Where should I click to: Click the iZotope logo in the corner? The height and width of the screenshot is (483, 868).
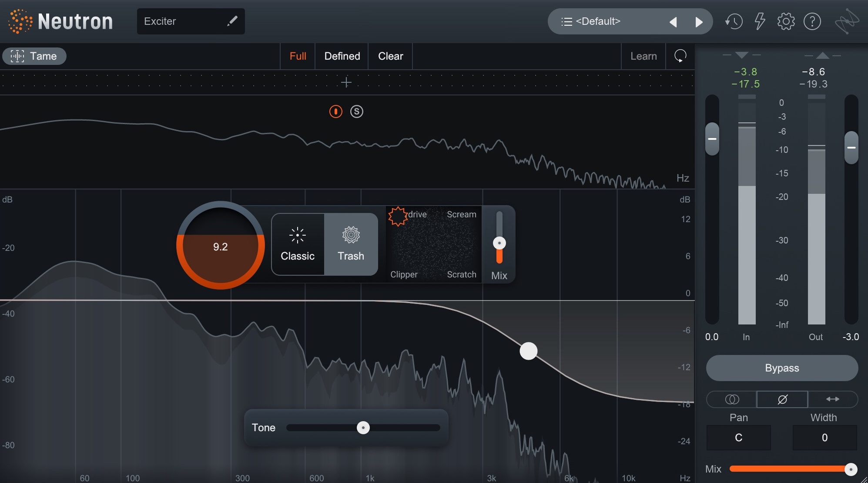847,21
